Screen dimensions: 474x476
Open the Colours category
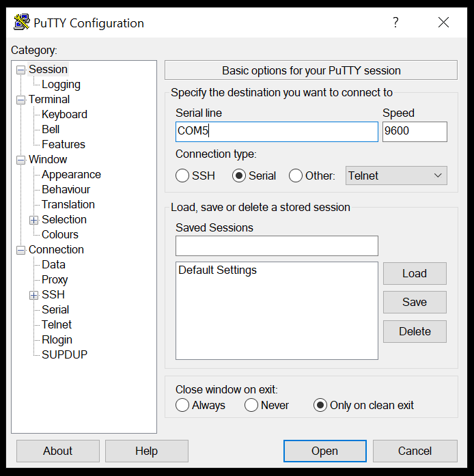[x=60, y=234]
